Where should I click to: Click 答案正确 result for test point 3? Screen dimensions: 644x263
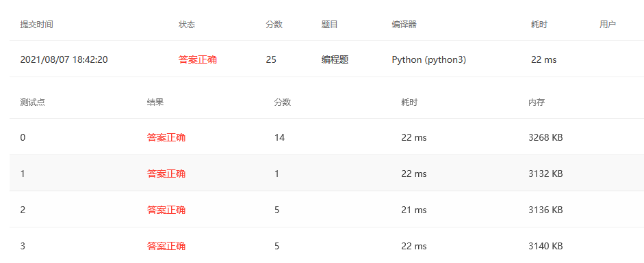click(166, 246)
